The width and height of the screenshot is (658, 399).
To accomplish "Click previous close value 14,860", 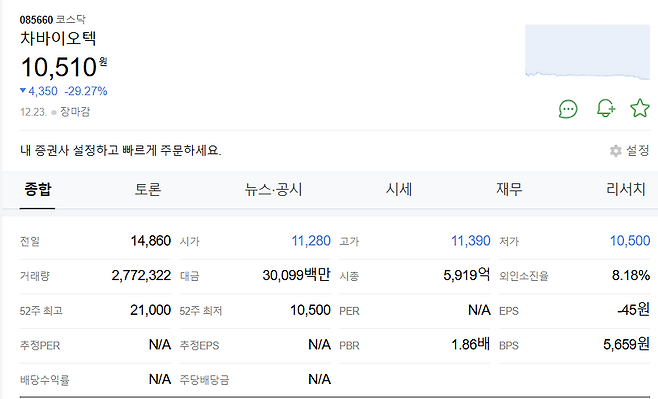I will 151,241.
